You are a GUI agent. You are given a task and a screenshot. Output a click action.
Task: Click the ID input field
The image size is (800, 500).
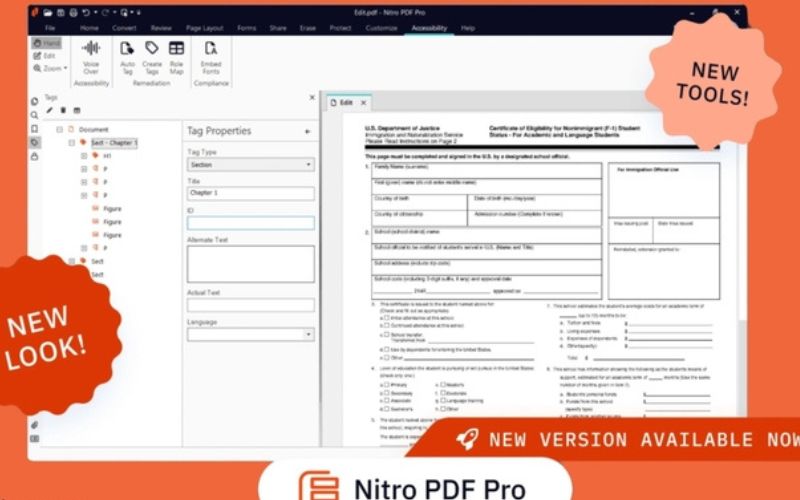pos(251,223)
